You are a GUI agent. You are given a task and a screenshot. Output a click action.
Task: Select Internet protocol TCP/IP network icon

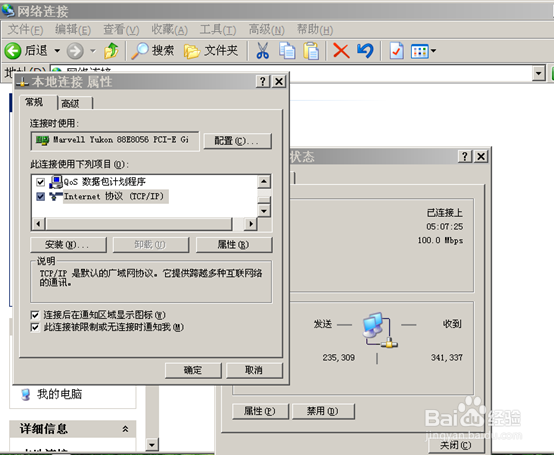pyautogui.click(x=55, y=196)
